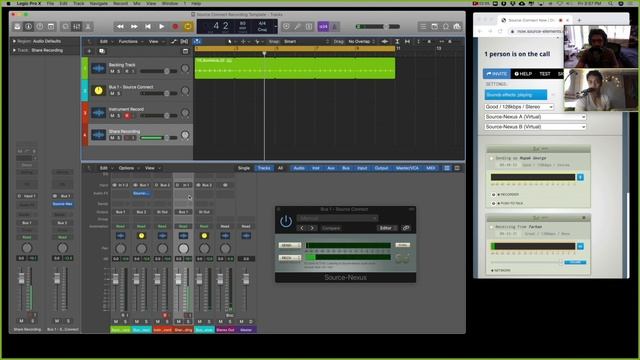Toggle the purple Count-in 1234 button
The height and width of the screenshot is (360, 640).
pos(323,27)
